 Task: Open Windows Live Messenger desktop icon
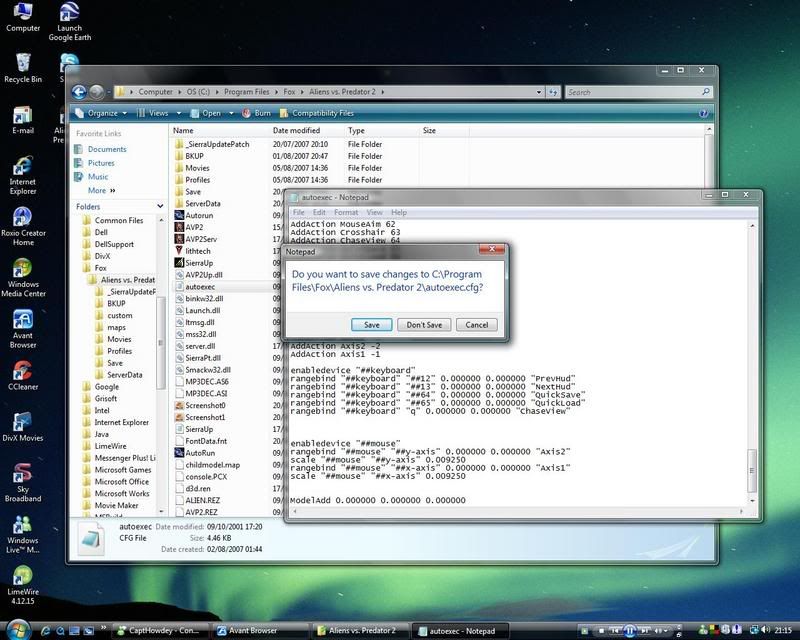[23, 534]
